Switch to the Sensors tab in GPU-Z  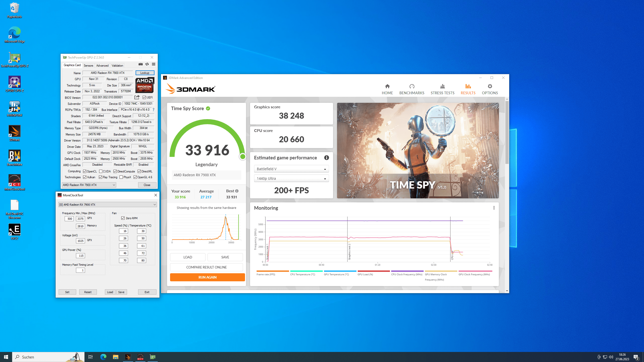[88, 66]
